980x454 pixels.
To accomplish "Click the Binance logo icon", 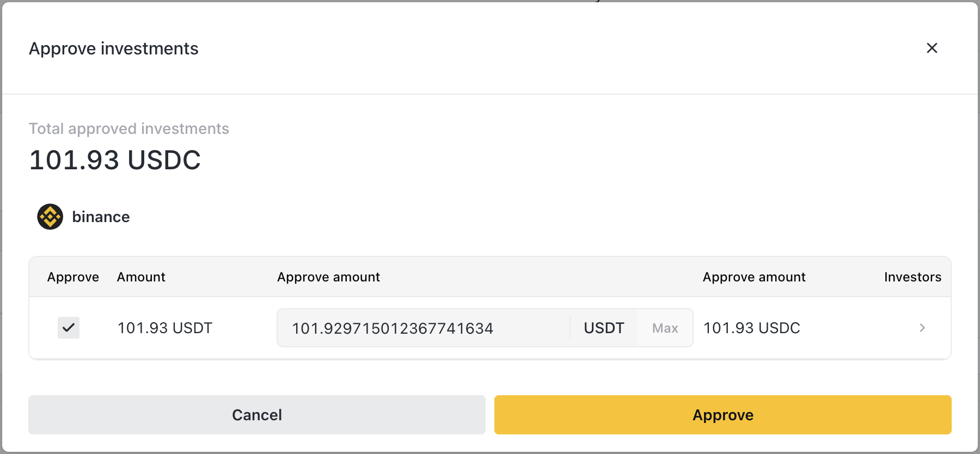I will click(x=50, y=217).
